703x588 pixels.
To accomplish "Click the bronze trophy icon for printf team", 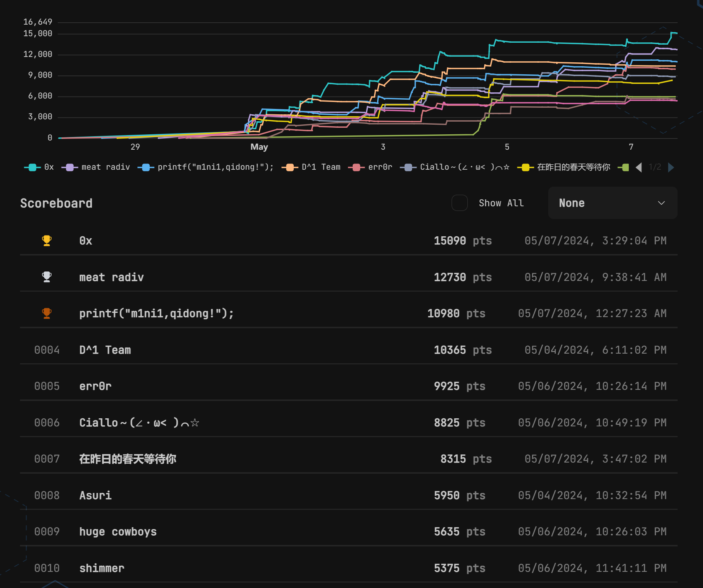I will pos(47,313).
